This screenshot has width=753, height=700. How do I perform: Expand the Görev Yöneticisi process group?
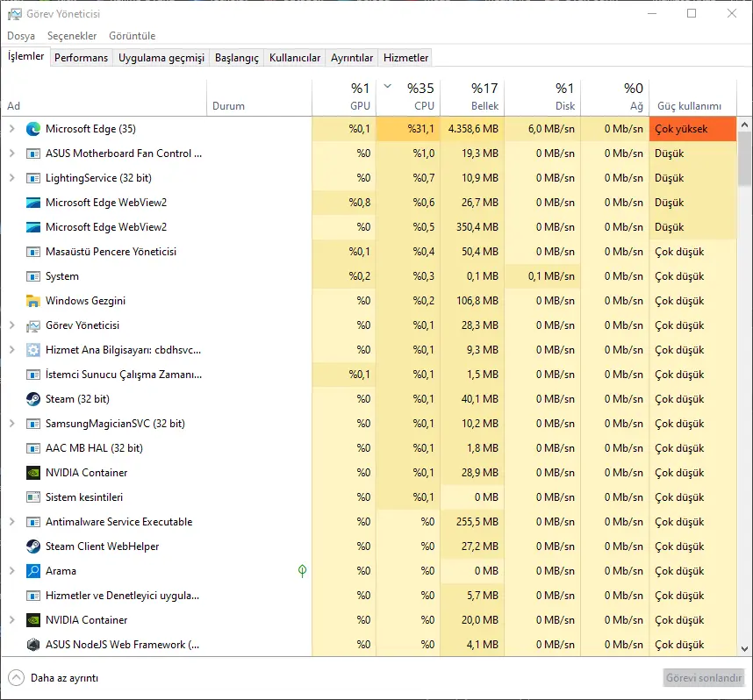click(12, 325)
